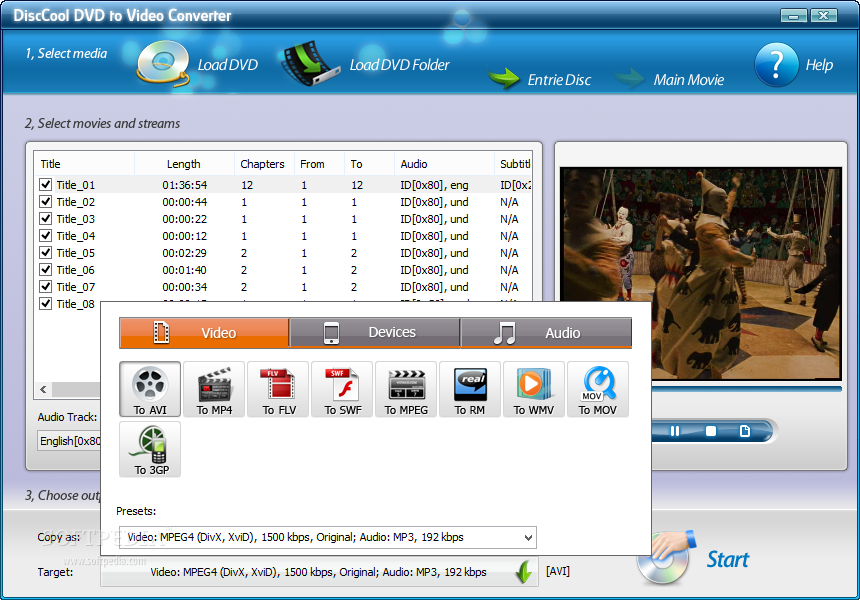Click audio cell 'ID[0x80], eng'
The height and width of the screenshot is (600, 860).
tap(434, 185)
